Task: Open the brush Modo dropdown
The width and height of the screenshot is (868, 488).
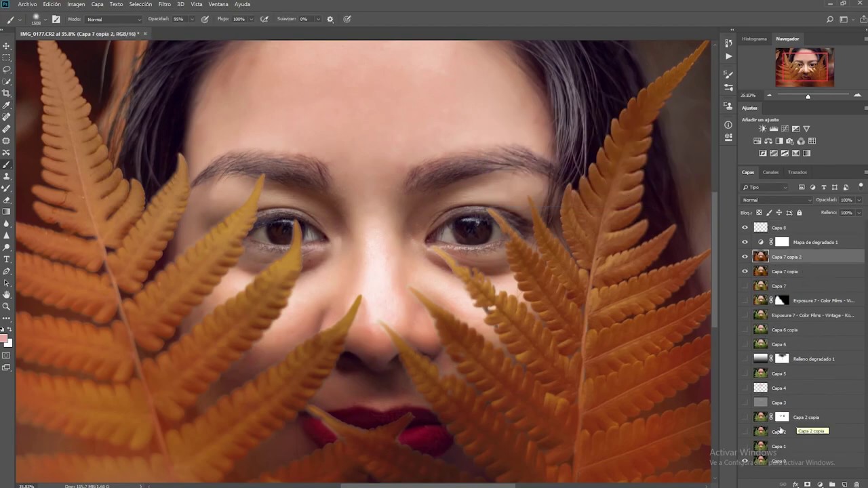Action: point(113,19)
